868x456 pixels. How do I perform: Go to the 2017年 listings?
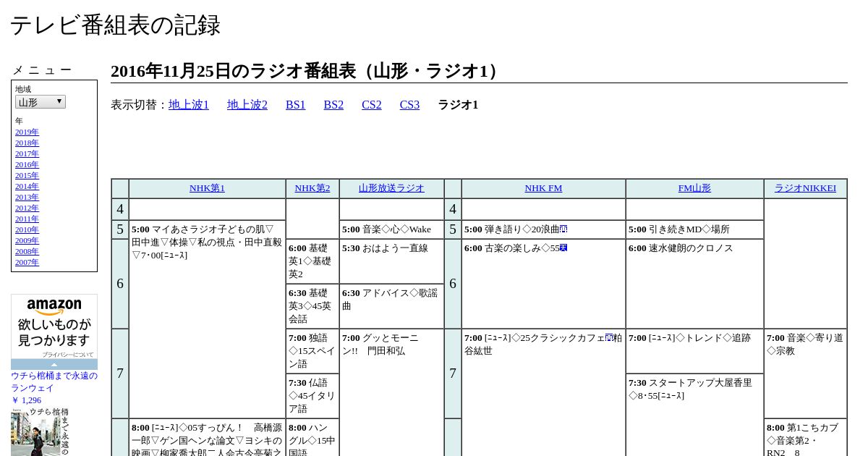coord(27,154)
